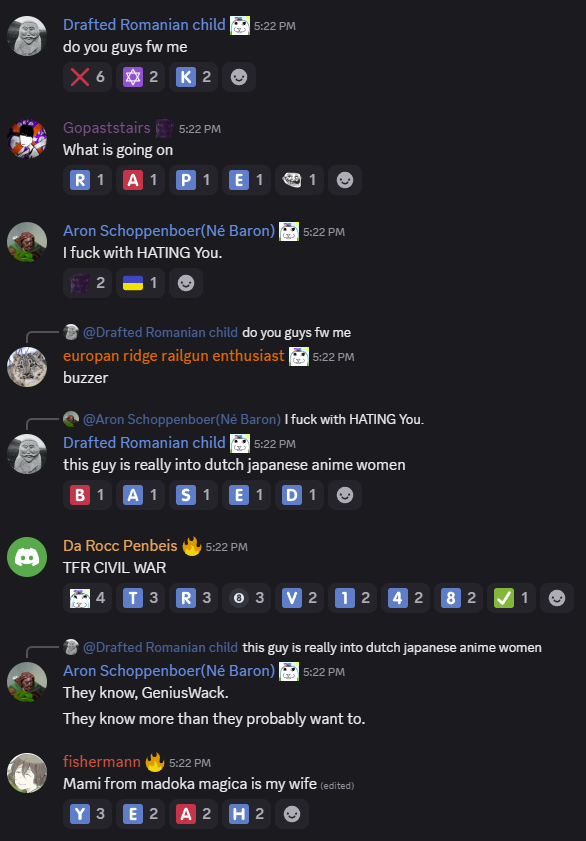The width and height of the screenshot is (586, 841).
Task: Click the fire badge next to Da Rocc Penbeis
Action: pyautogui.click(x=191, y=547)
